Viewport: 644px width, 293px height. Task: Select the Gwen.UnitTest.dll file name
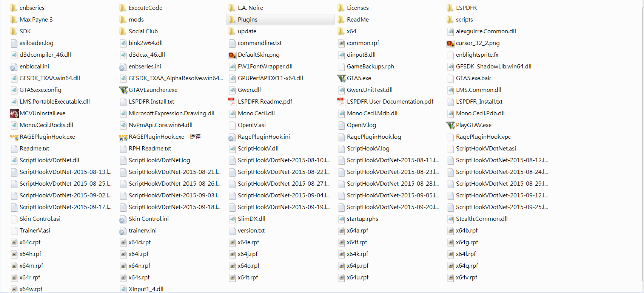(x=370, y=90)
